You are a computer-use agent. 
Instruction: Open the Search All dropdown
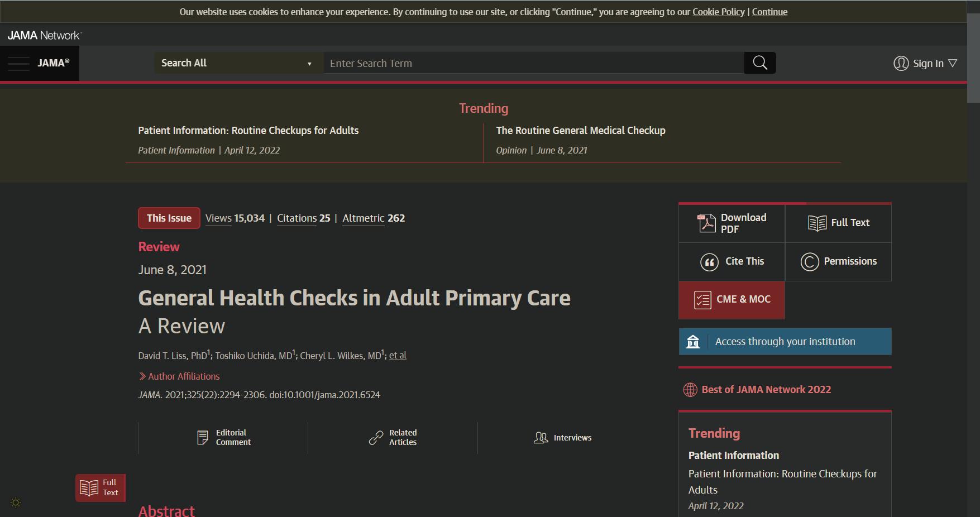click(x=238, y=63)
